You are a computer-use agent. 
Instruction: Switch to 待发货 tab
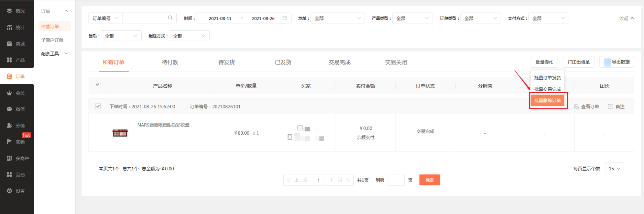click(x=226, y=63)
